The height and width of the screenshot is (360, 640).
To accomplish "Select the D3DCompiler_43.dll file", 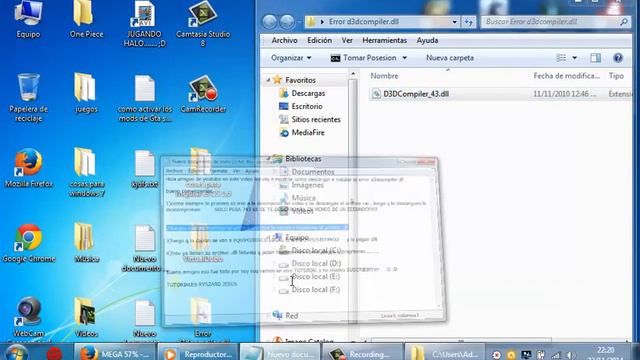I will [410, 94].
